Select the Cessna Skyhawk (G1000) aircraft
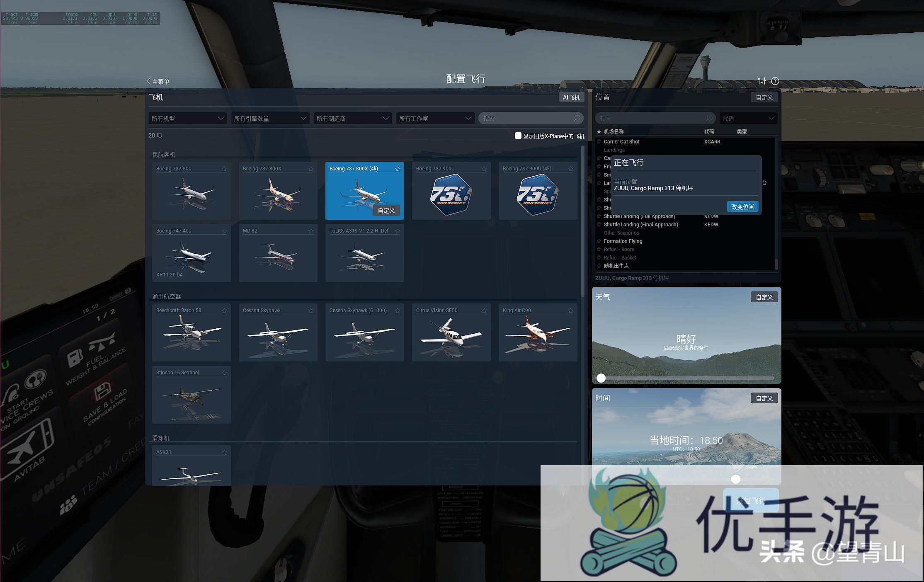This screenshot has height=582, width=924. [365, 332]
